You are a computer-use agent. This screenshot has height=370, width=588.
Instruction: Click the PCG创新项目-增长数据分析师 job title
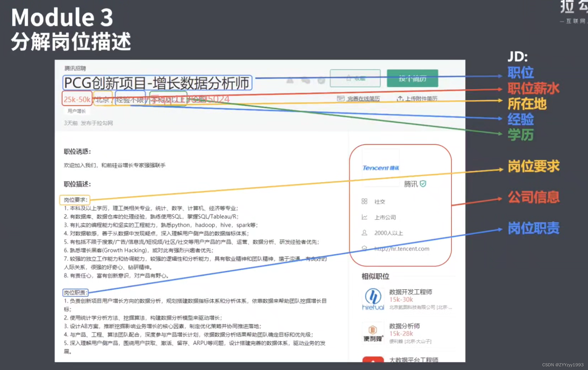(157, 83)
